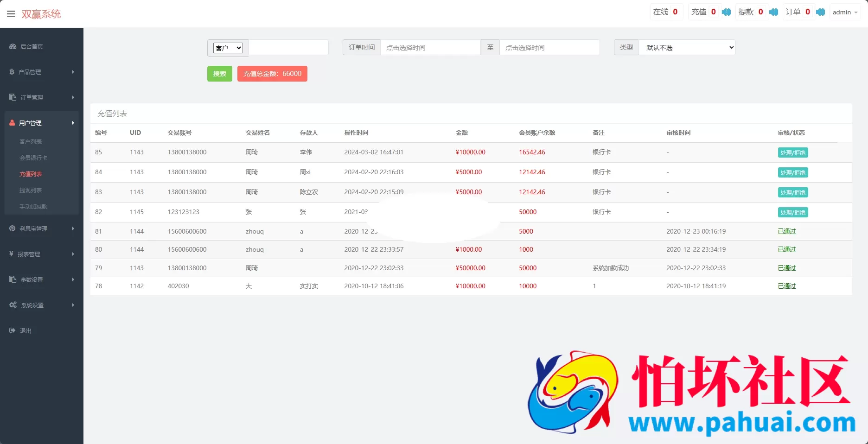Click the logout icon beside 退出
Screen dimensions: 868x444
(12, 330)
